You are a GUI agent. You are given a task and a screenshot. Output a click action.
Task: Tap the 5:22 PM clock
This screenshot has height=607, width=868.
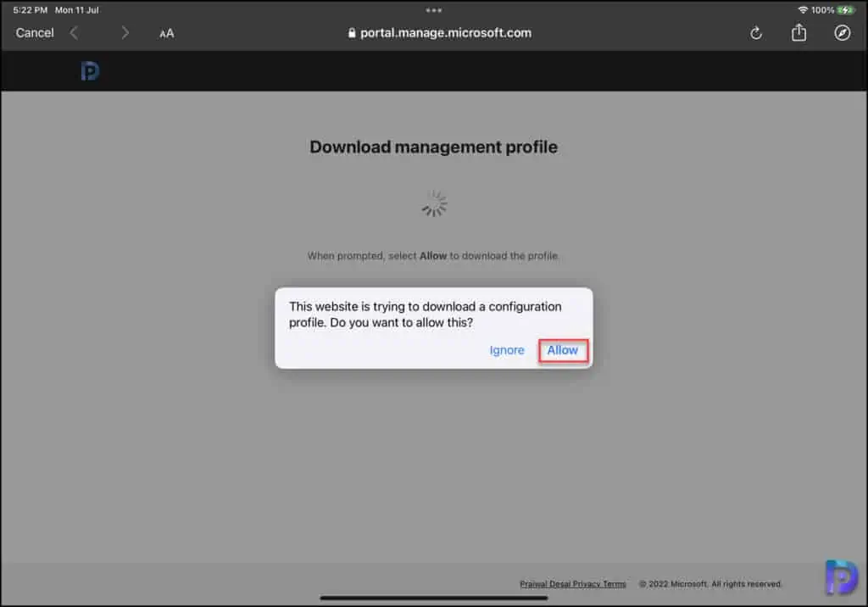(31, 10)
